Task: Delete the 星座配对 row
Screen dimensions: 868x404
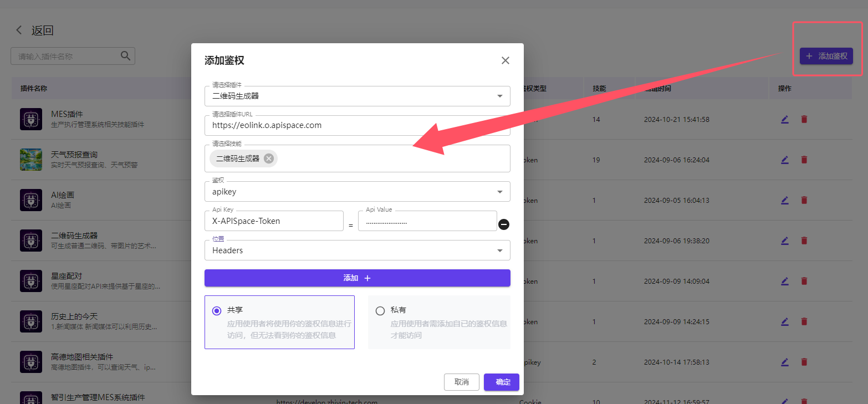Action: [x=804, y=281]
